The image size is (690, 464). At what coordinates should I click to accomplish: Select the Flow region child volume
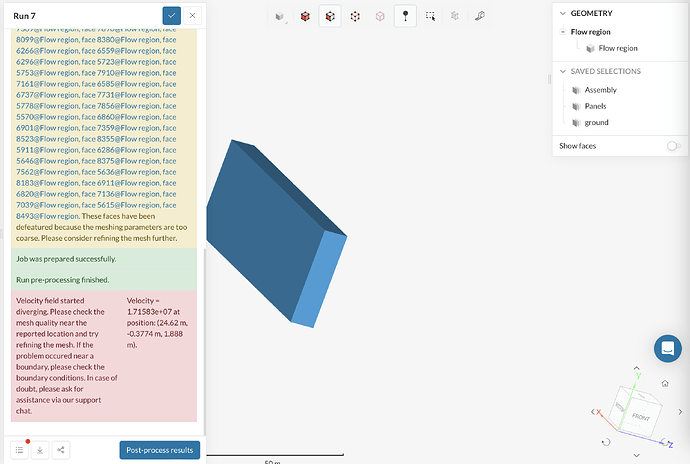coord(618,48)
